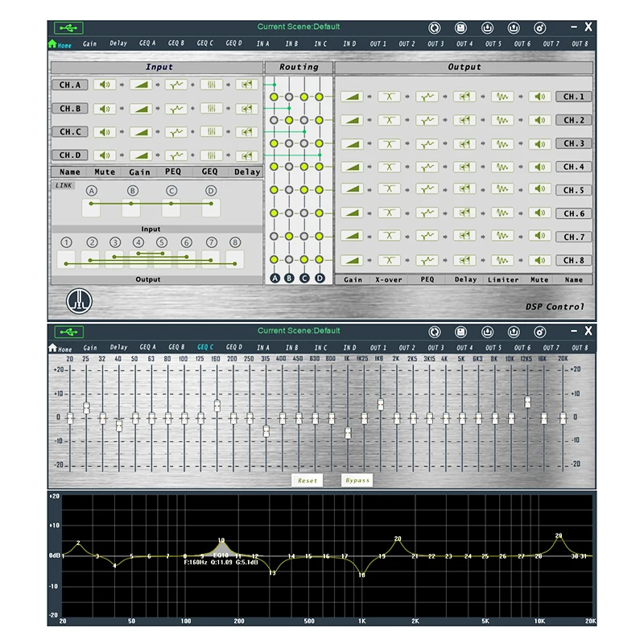644x644 pixels.
Task: Open the OUT 8 tab in the lower window
Action: [580, 348]
